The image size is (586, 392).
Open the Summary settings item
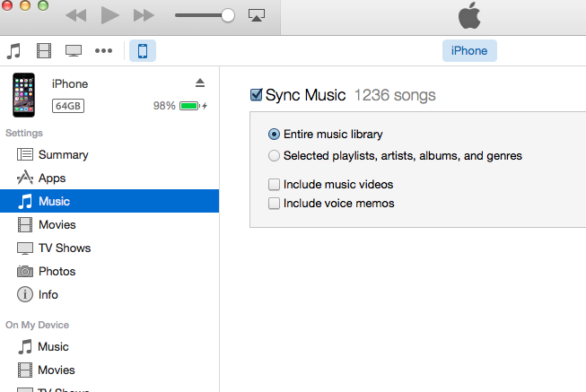click(109, 154)
